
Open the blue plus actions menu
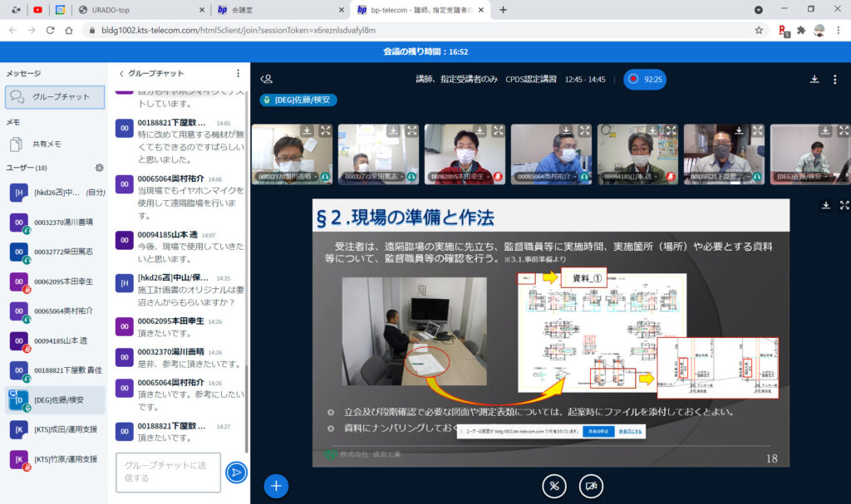pyautogui.click(x=277, y=486)
